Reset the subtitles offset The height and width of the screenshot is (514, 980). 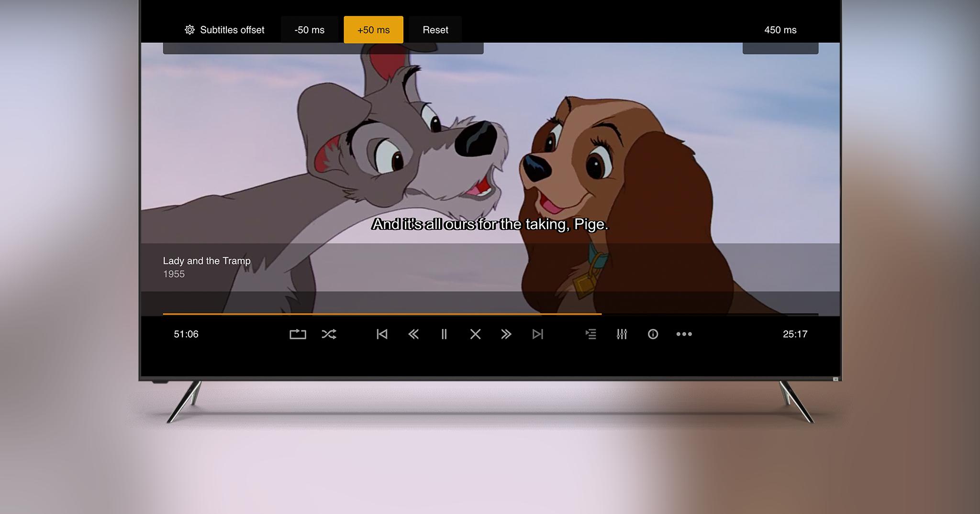click(435, 30)
